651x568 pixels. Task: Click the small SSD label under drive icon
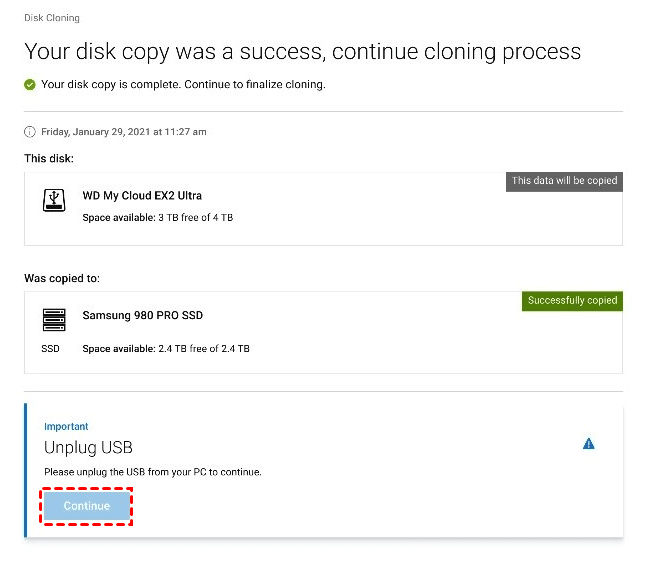pos(53,349)
